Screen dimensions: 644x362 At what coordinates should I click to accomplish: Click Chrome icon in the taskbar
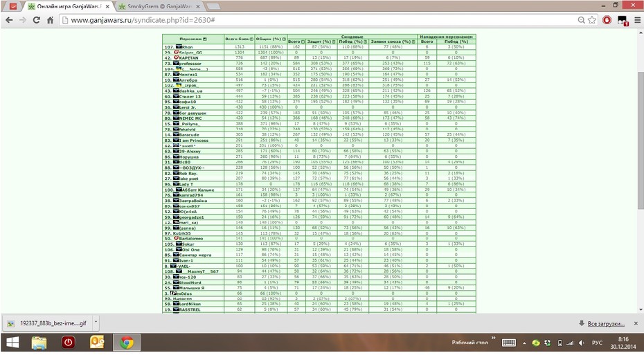[x=127, y=343]
